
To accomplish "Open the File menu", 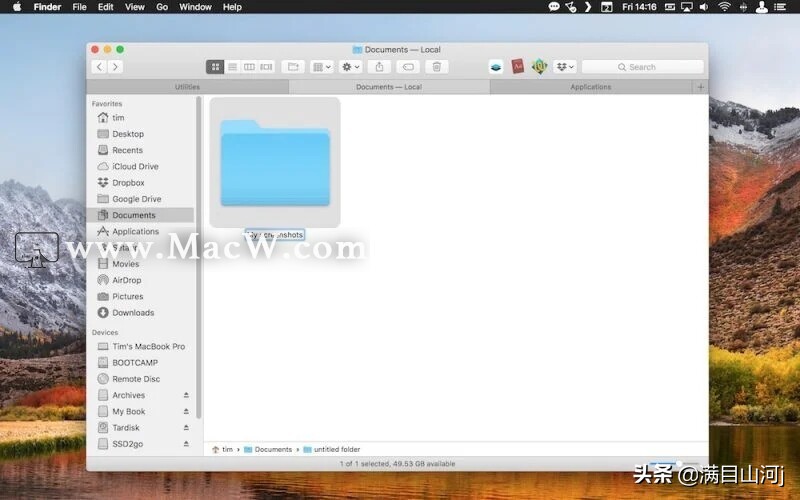I will 79,7.
